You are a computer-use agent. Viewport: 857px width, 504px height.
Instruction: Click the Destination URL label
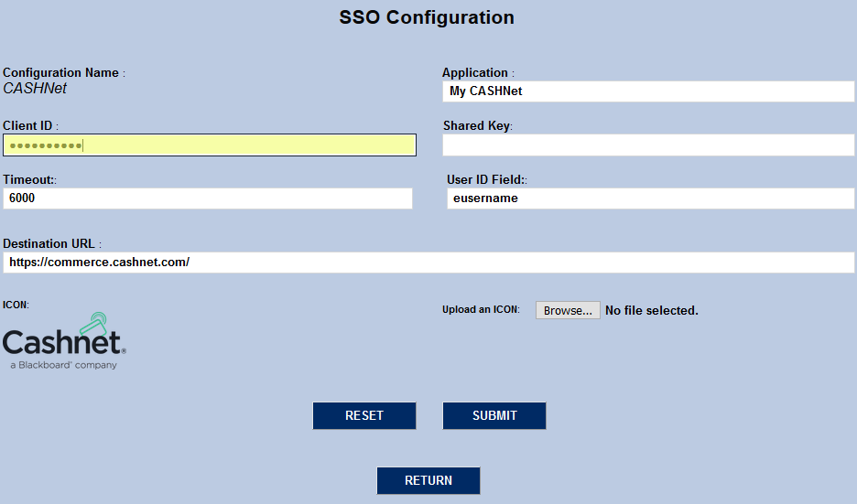click(49, 244)
